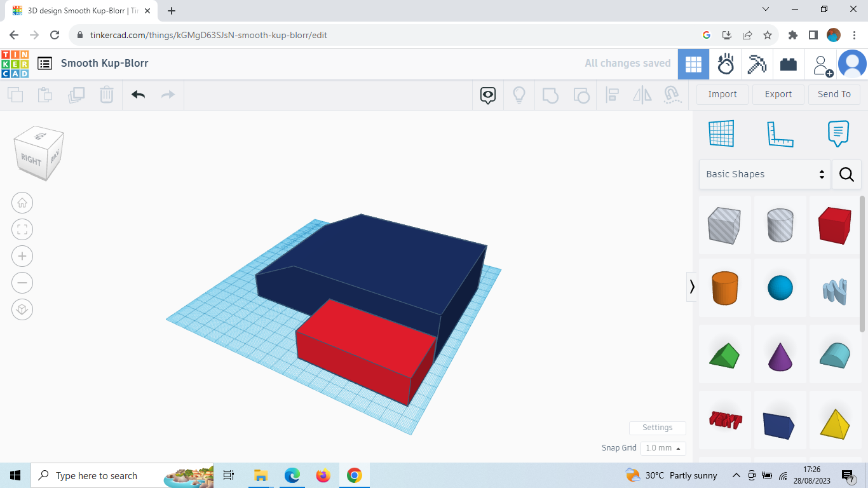Click the Export button
The image size is (868, 488).
point(778,94)
